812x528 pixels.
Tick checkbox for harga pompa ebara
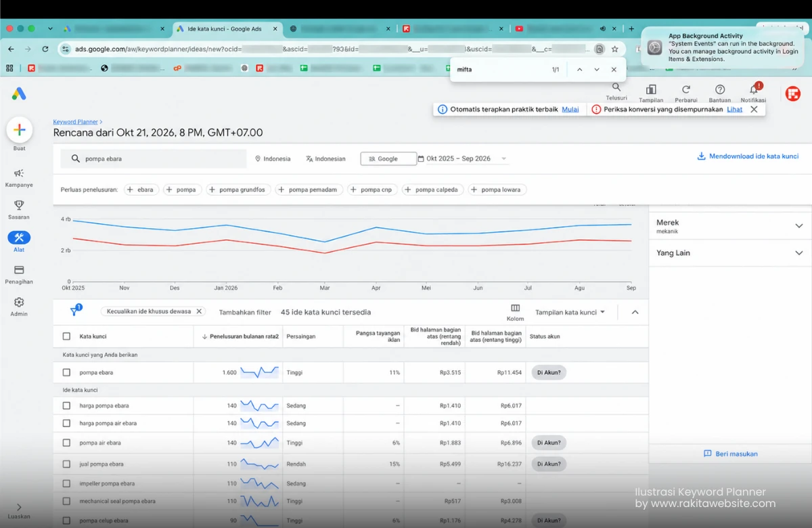click(66, 405)
